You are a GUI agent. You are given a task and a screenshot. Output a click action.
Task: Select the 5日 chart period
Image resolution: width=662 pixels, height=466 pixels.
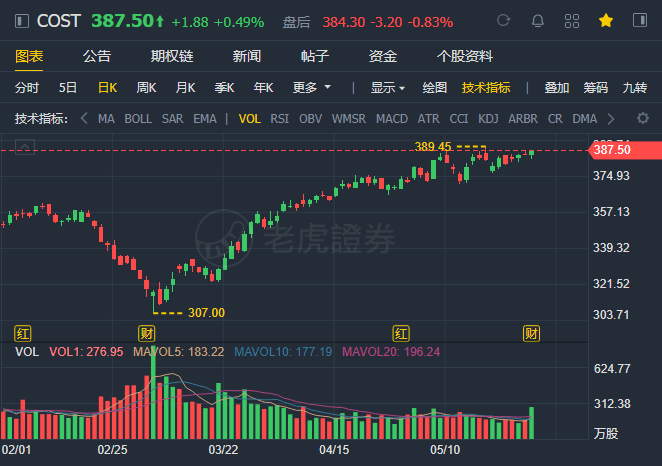click(x=68, y=88)
